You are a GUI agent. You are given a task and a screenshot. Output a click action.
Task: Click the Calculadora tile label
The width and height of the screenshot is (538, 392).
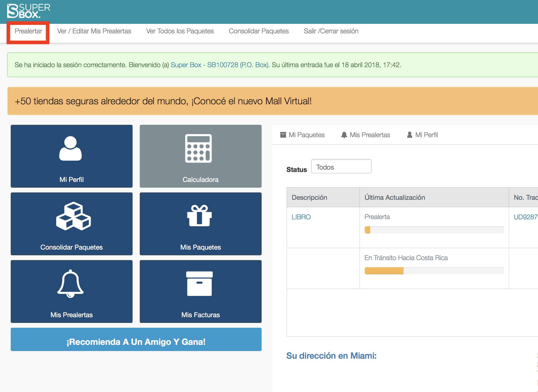coord(201,180)
